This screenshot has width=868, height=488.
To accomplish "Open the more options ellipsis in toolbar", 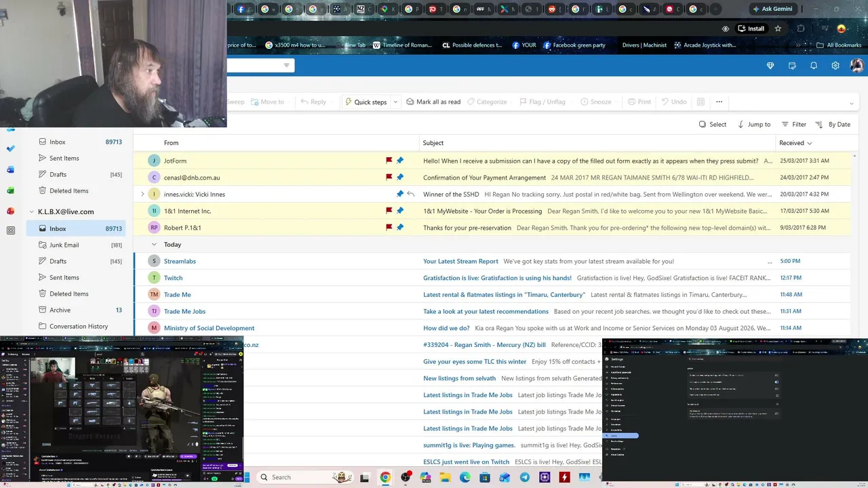I will (x=719, y=102).
